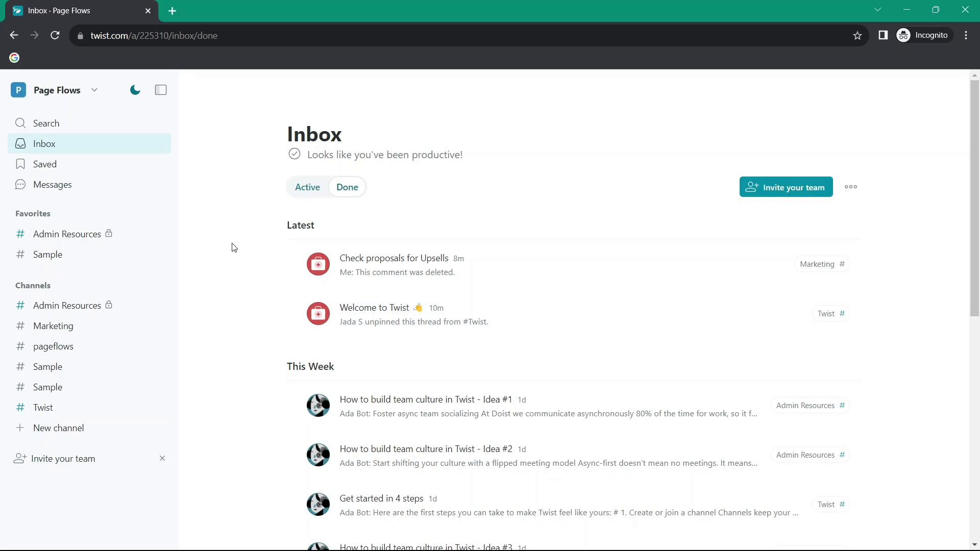Click the Search icon in sidebar
This screenshot has width=980, height=551.
point(20,122)
